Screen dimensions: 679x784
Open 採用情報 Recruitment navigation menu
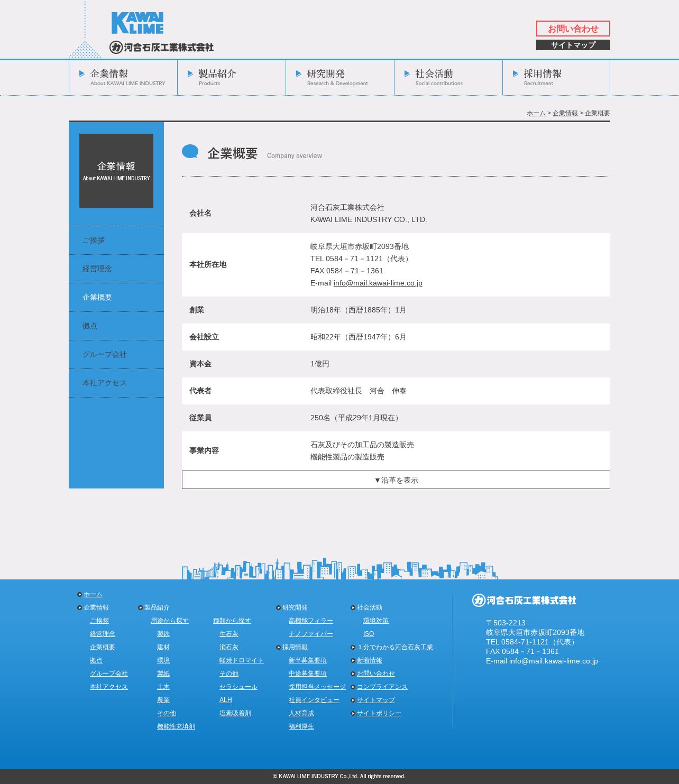pos(556,77)
